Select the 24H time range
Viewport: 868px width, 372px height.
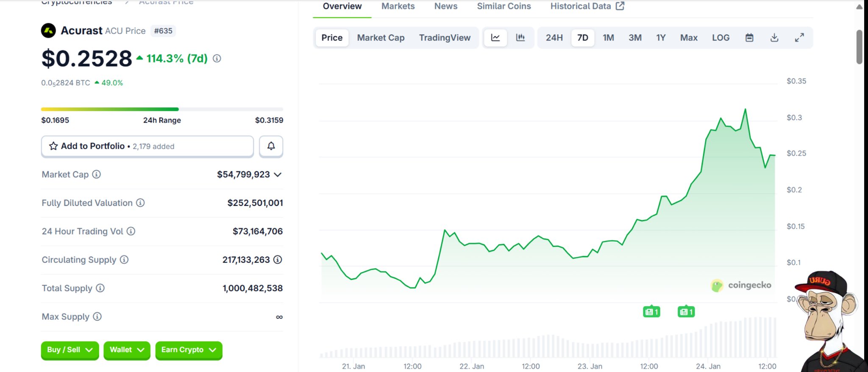[554, 38]
